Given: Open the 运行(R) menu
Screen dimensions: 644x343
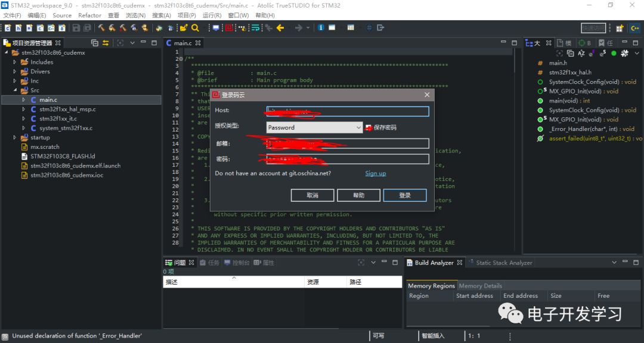Looking at the screenshot, I should coord(212,15).
